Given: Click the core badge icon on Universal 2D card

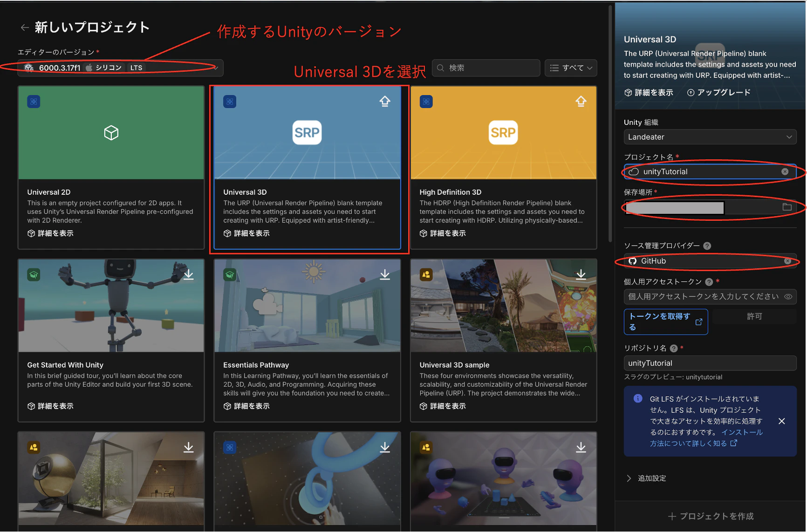Looking at the screenshot, I should pos(34,102).
